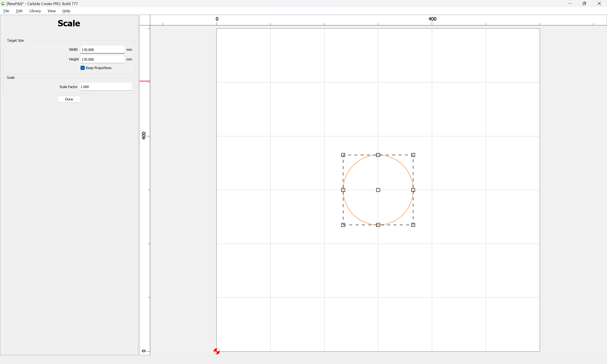Viewport: 607px width, 364px height.
Task: Open the View menu
Action: tap(51, 11)
